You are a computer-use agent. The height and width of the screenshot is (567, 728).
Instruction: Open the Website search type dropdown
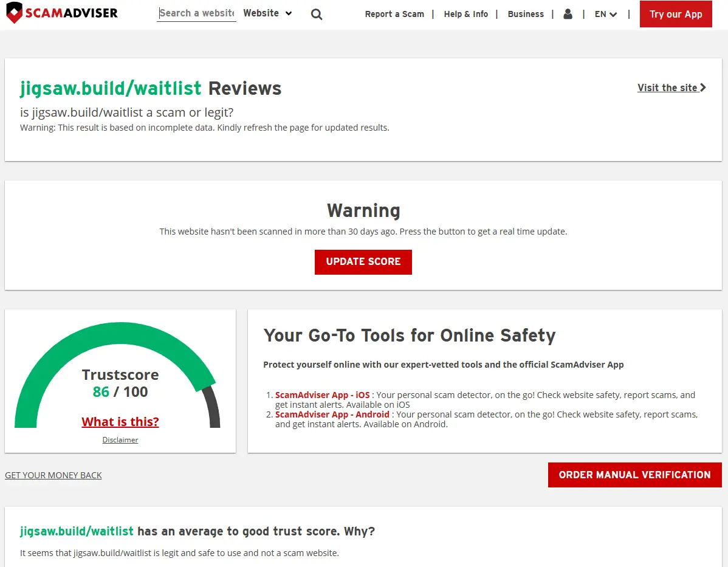(x=267, y=13)
